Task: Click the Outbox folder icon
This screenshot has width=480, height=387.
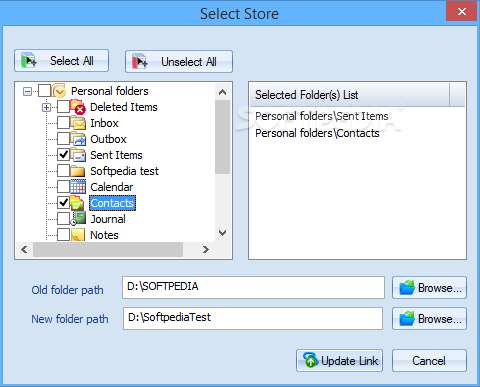Action: [x=78, y=139]
